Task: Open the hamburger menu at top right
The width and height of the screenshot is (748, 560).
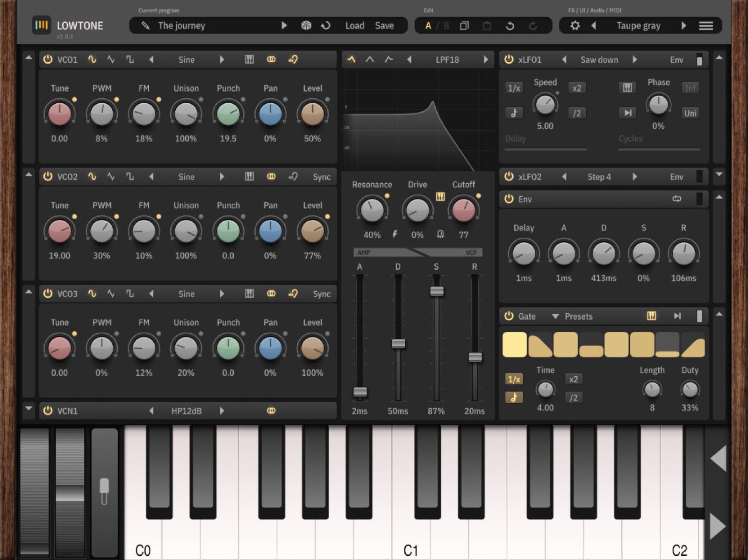Action: [x=706, y=26]
